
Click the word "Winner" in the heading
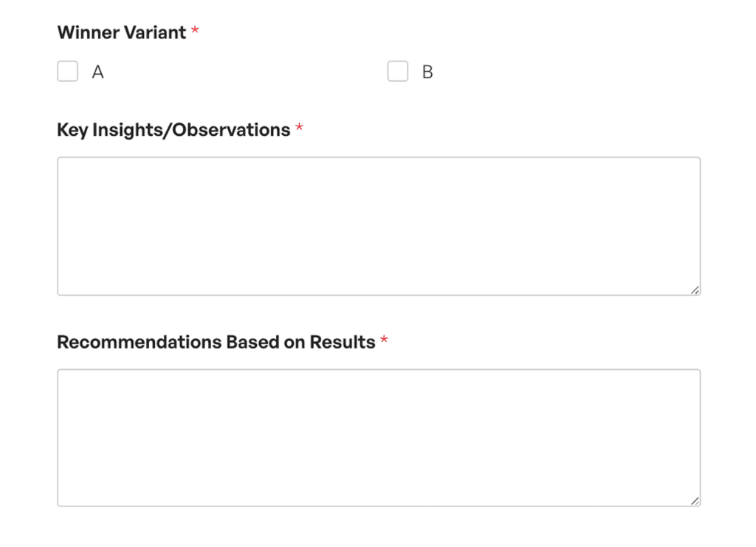click(x=89, y=32)
